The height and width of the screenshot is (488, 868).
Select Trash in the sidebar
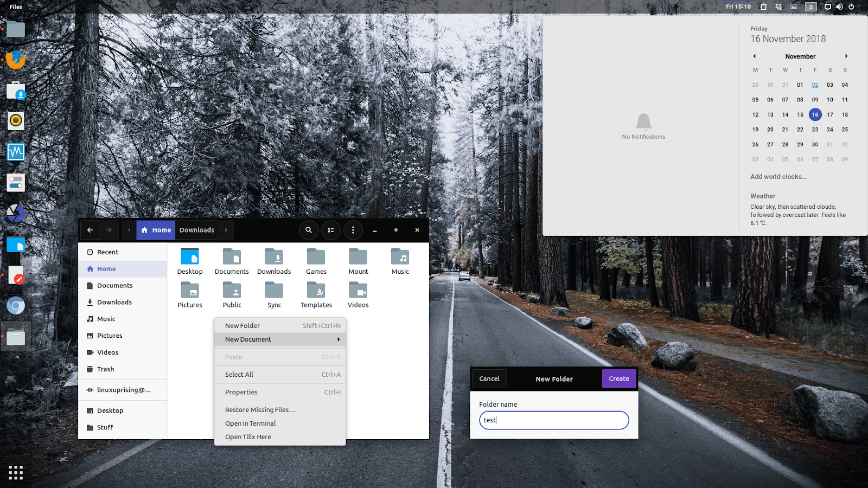tap(106, 369)
